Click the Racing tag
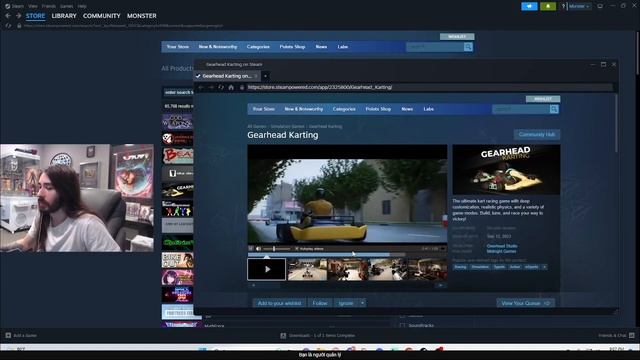This screenshot has width=640, height=360. (460, 267)
